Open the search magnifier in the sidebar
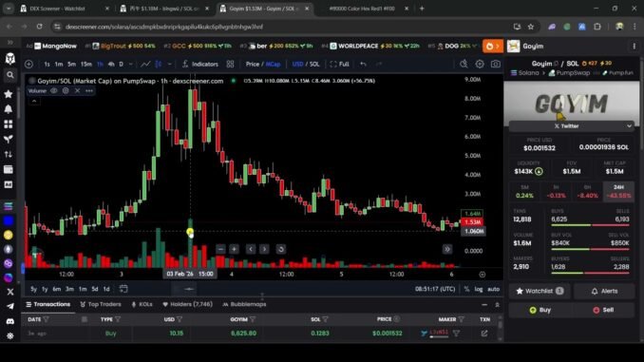This screenshot has width=644, height=362. [x=9, y=75]
